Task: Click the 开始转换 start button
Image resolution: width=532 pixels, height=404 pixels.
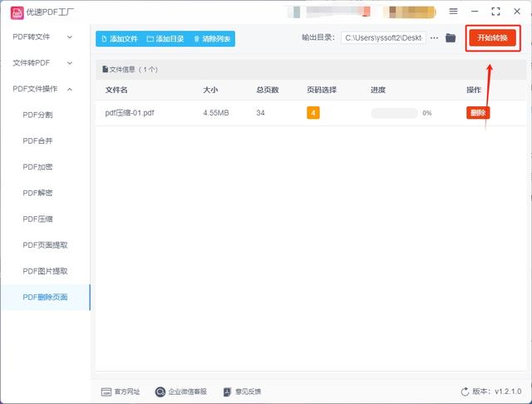Action: click(x=492, y=37)
